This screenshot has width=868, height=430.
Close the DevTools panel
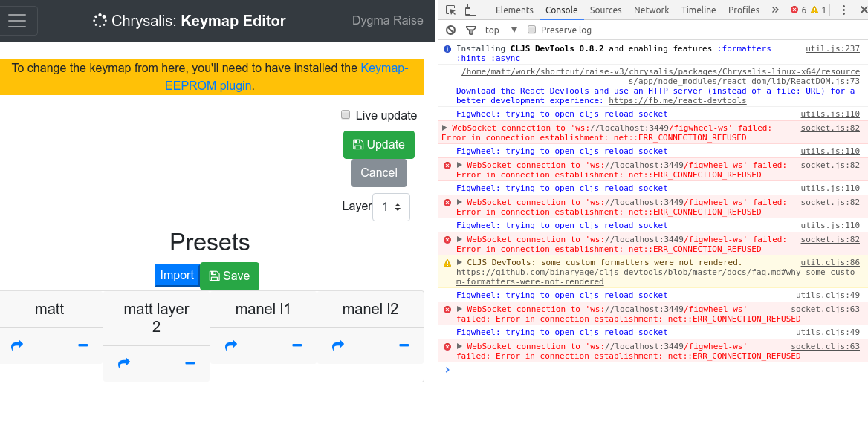click(x=863, y=10)
